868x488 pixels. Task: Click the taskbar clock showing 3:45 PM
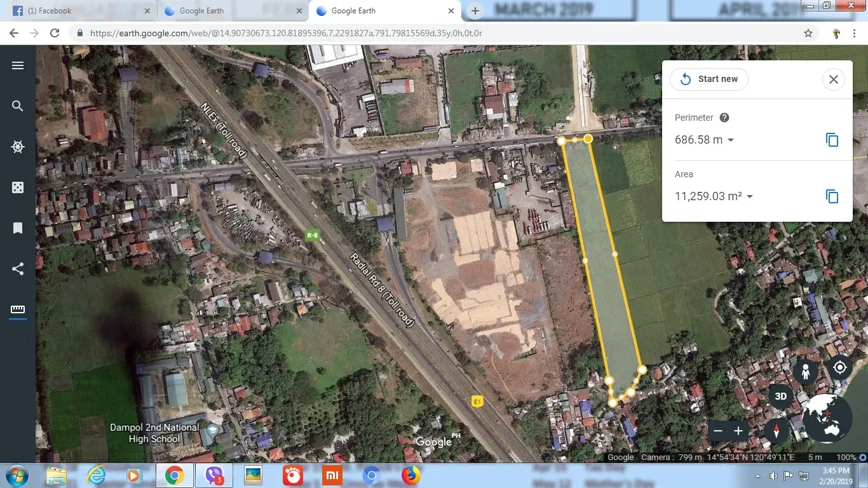point(835,475)
